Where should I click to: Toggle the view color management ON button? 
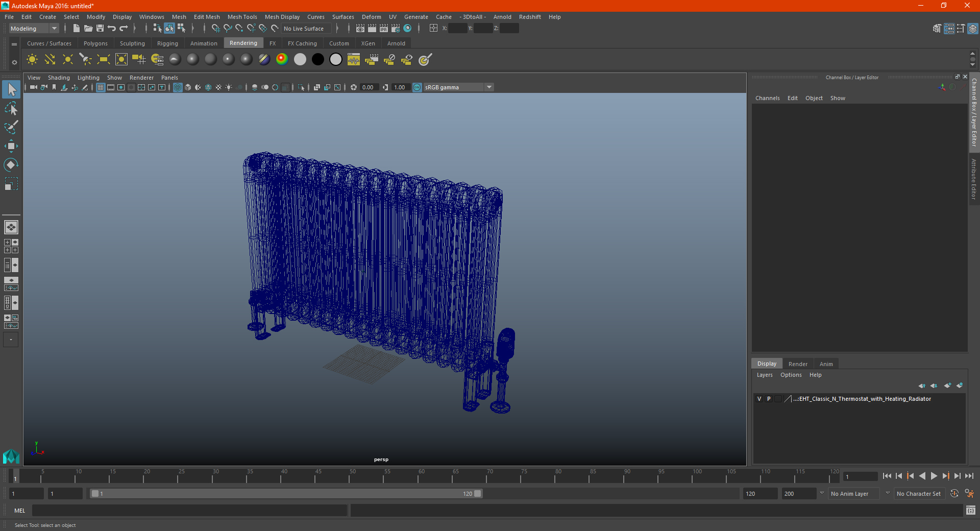point(417,87)
